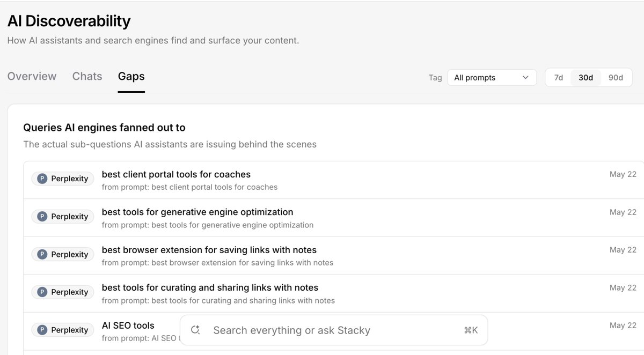Screen dimensions: 644x355
Task: Click Perplexity icon in client portal row
Action: (42, 179)
